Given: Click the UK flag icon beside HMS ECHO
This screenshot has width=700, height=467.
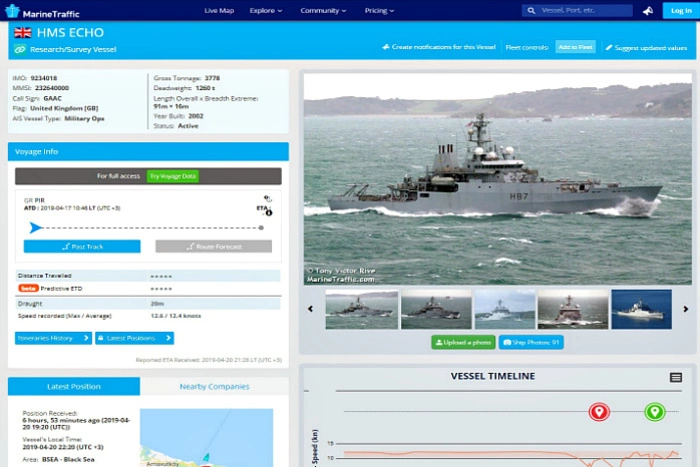Looking at the screenshot, I should (x=23, y=32).
